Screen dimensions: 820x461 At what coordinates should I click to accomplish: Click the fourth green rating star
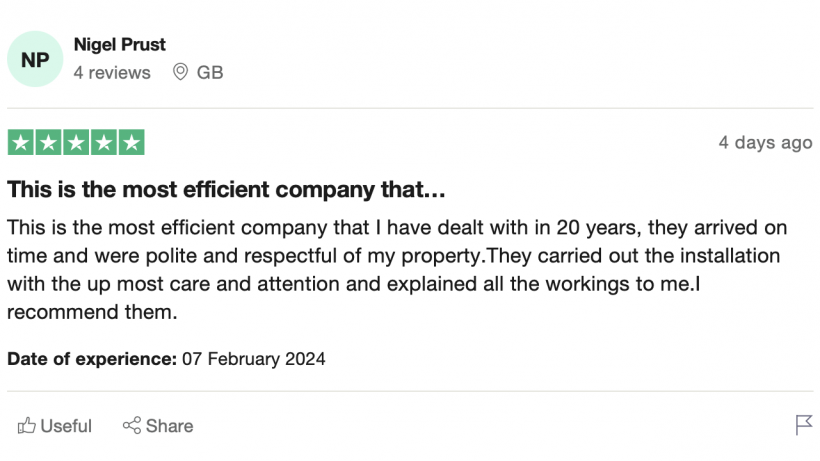(104, 142)
